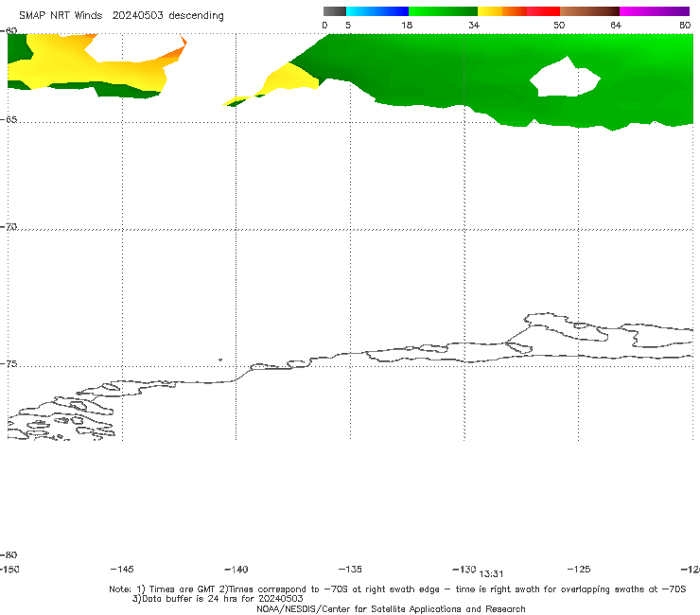This screenshot has height=615, width=700.
Task: Click the longitude label '-135'
Action: click(350, 570)
